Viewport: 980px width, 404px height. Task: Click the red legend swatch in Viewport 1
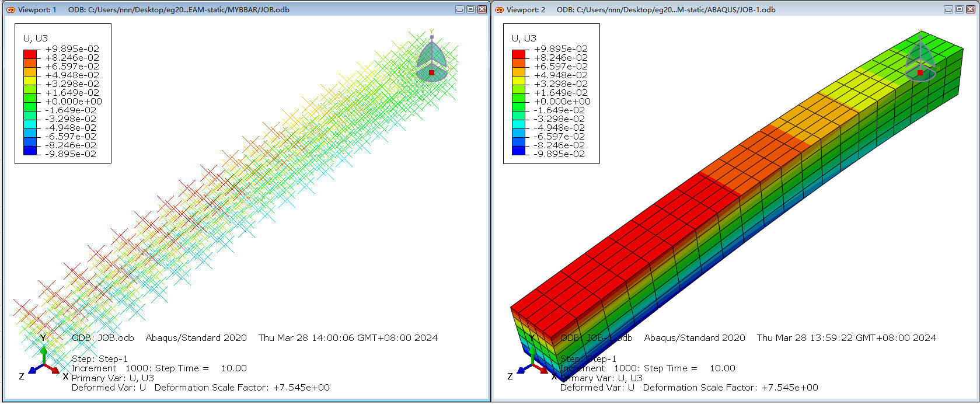(x=30, y=54)
